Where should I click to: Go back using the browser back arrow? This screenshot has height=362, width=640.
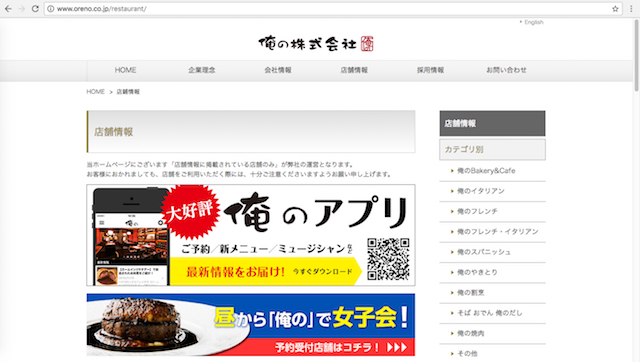pos(8,9)
